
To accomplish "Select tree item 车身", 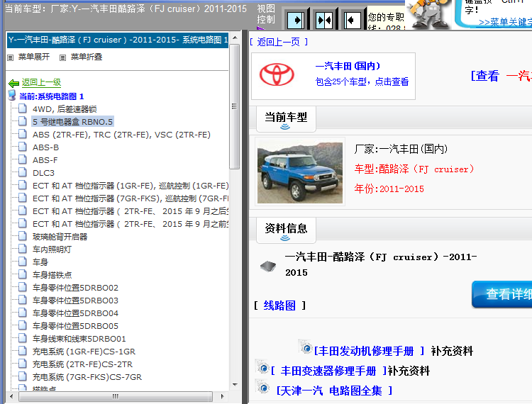I will pyautogui.click(x=40, y=262).
